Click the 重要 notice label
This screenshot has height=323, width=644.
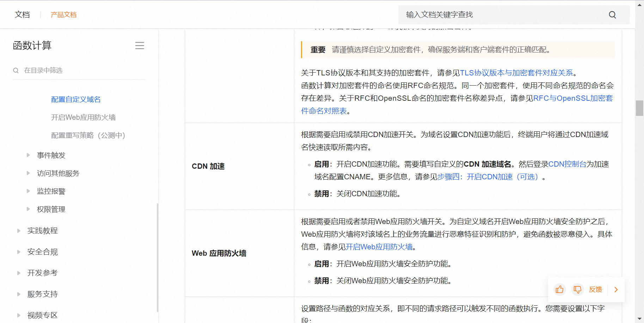[x=318, y=50]
